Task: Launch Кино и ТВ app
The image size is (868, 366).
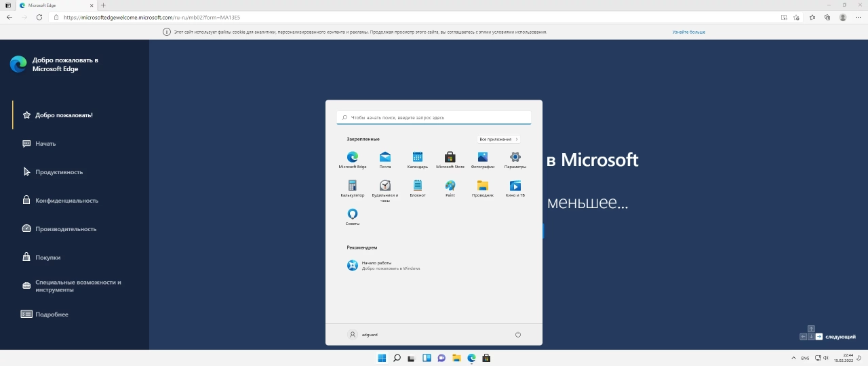Action: (515, 188)
